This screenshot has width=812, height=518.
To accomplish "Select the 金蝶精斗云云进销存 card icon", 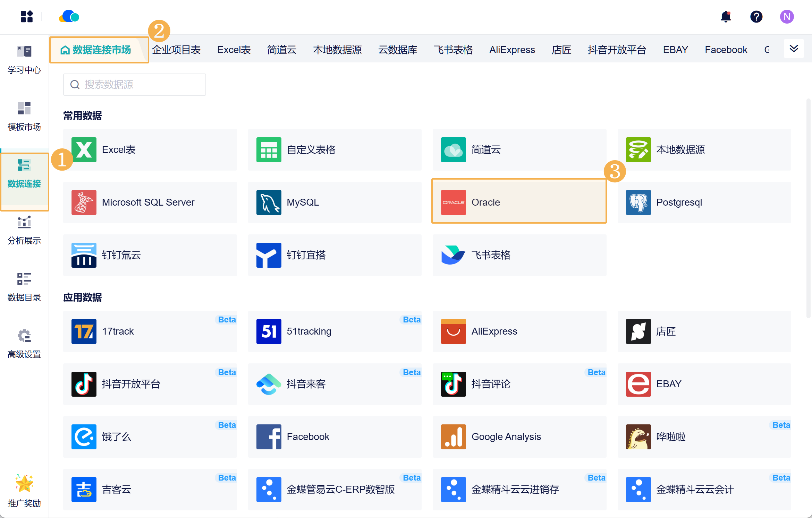I will click(x=454, y=490).
